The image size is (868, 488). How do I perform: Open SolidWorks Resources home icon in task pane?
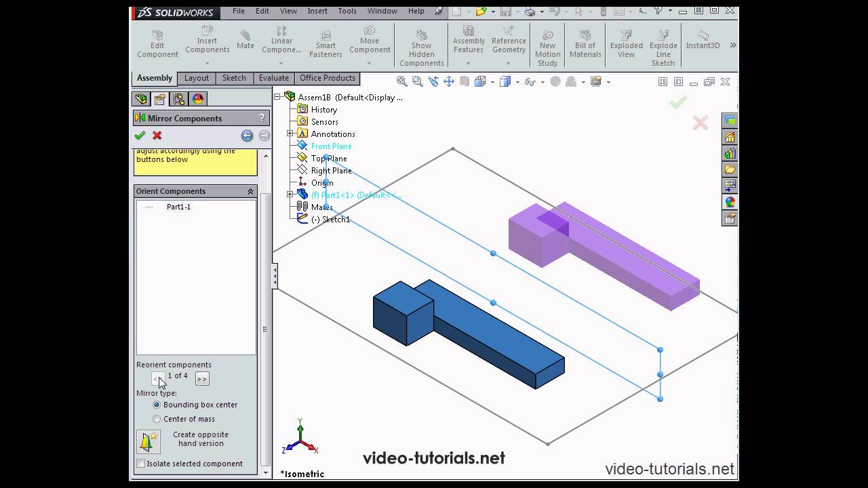[x=730, y=137]
